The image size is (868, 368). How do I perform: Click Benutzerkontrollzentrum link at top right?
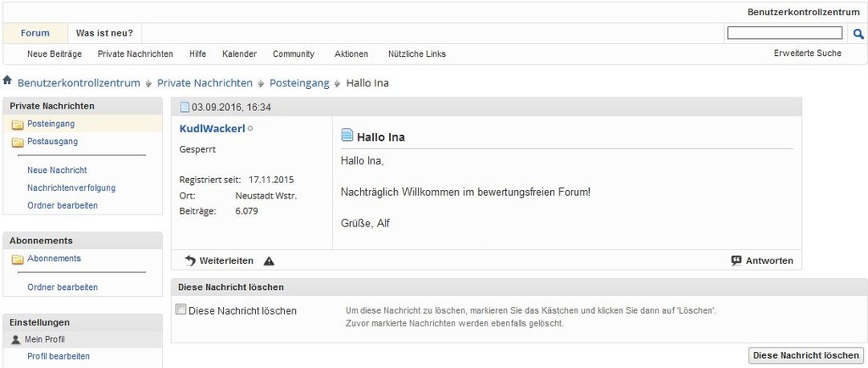804,12
